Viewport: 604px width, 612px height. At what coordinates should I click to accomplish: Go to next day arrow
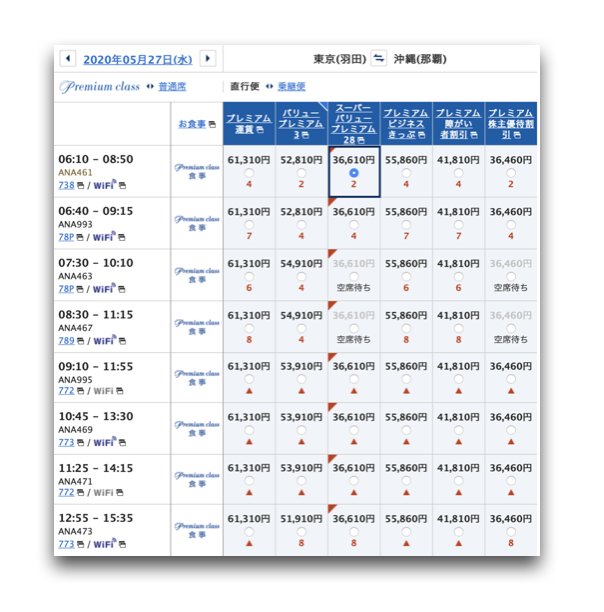(208, 59)
